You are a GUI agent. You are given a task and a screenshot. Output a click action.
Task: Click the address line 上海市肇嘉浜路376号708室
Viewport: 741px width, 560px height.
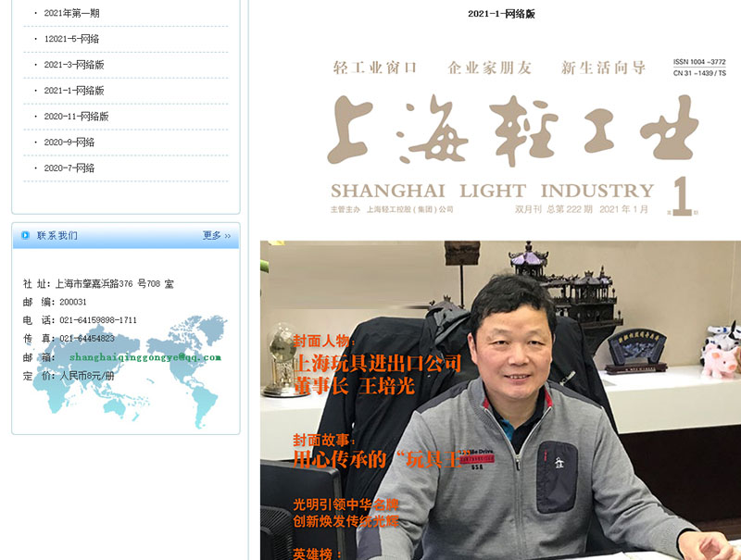[115, 284]
